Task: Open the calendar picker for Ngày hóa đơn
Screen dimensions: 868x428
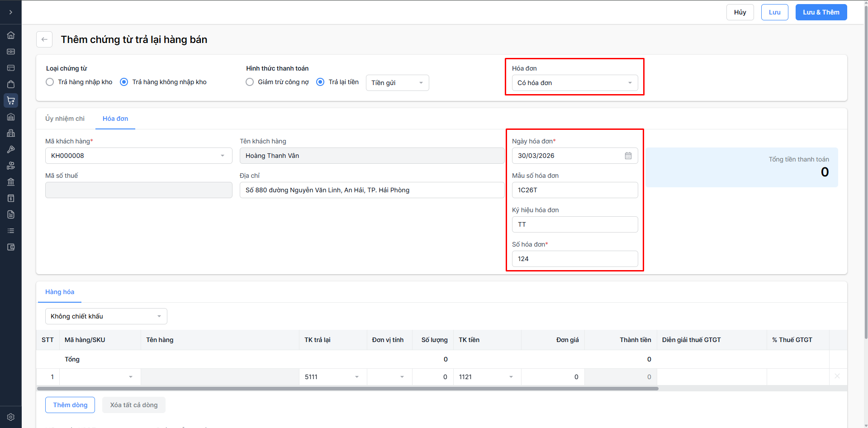Action: tap(628, 156)
